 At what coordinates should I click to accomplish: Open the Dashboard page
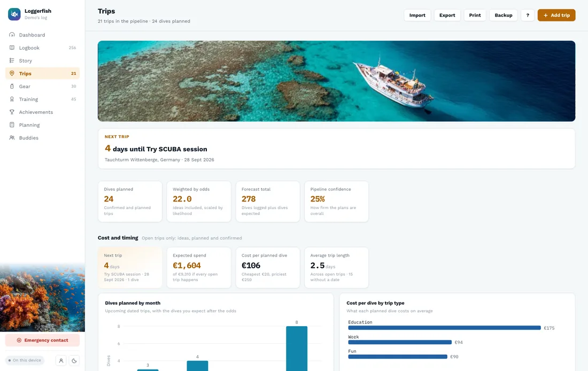(x=42, y=35)
